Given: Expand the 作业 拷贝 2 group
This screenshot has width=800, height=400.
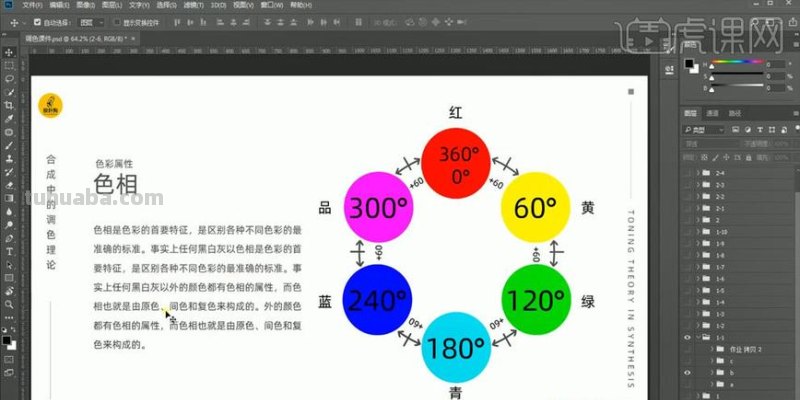Looking at the screenshot, I should 712,349.
